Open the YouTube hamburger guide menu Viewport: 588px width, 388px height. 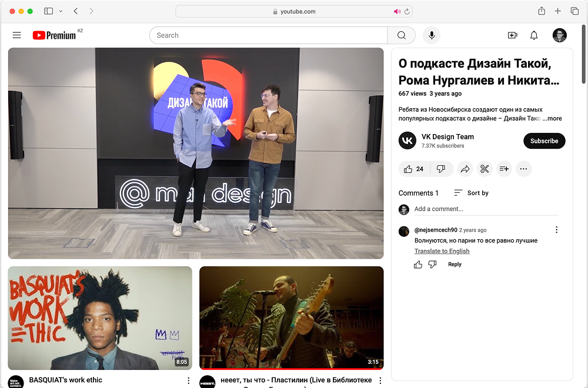point(16,35)
